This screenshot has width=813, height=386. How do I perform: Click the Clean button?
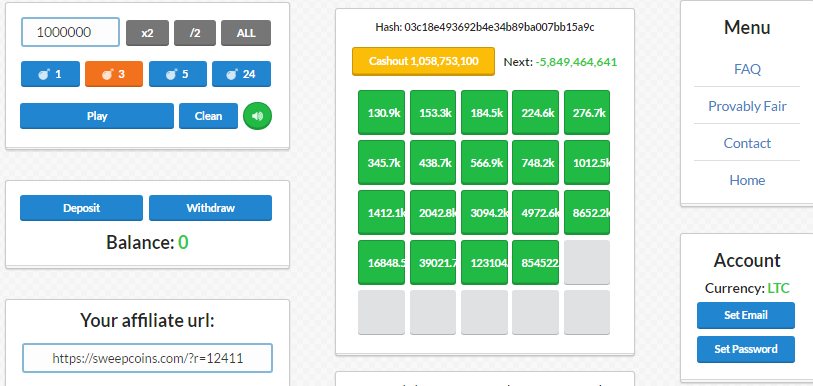tap(208, 116)
